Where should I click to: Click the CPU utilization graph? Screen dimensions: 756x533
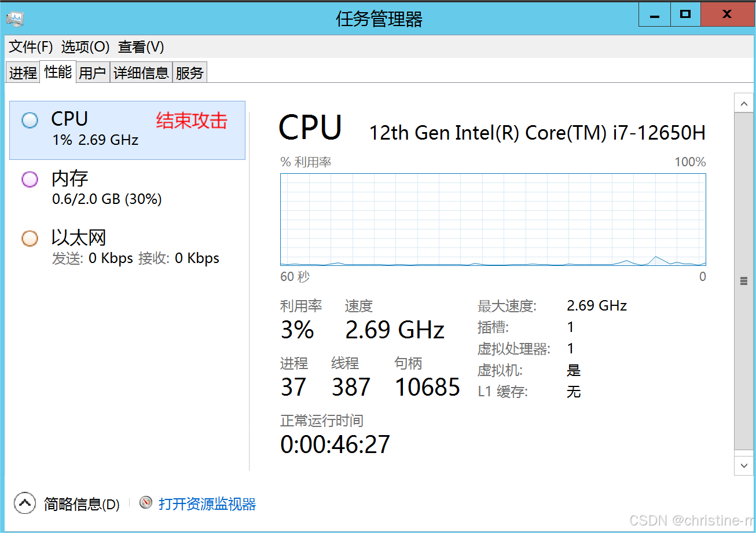[493, 220]
